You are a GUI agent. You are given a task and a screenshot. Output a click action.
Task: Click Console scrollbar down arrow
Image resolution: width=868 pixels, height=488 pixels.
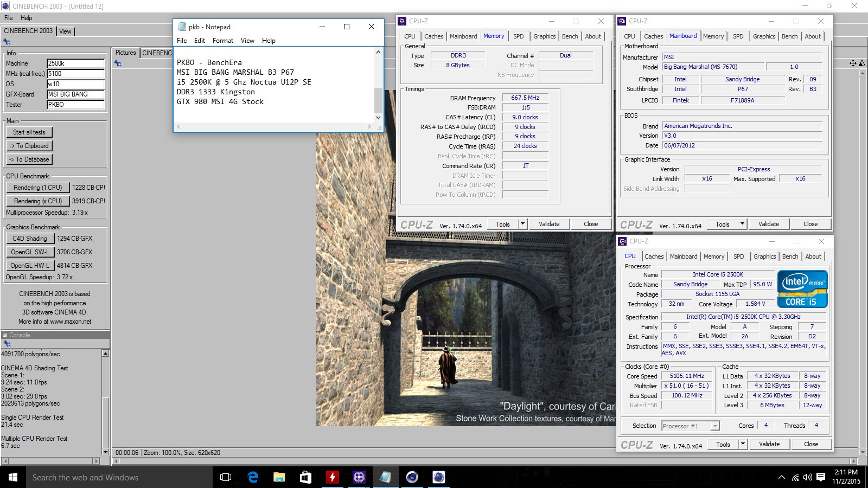(x=105, y=452)
